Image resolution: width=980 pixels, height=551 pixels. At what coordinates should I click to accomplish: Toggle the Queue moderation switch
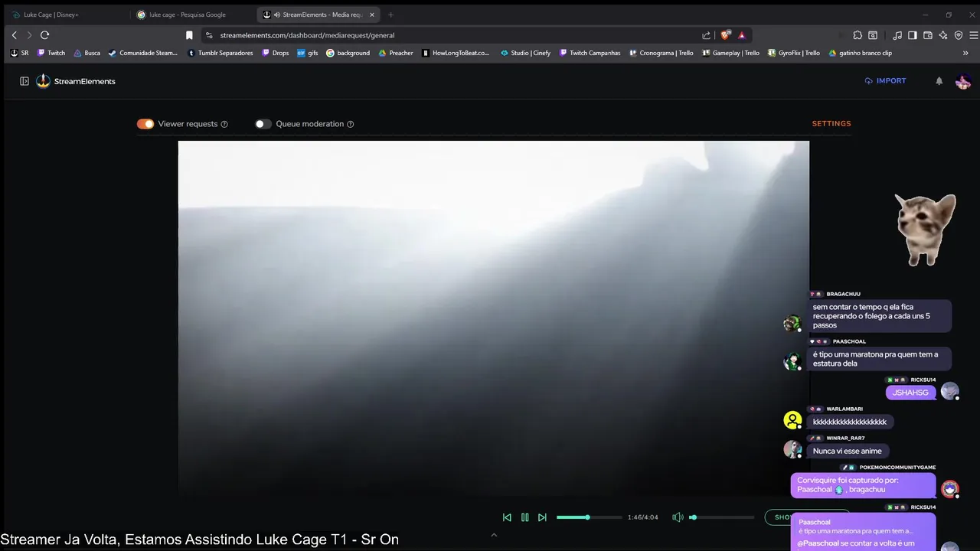(263, 124)
